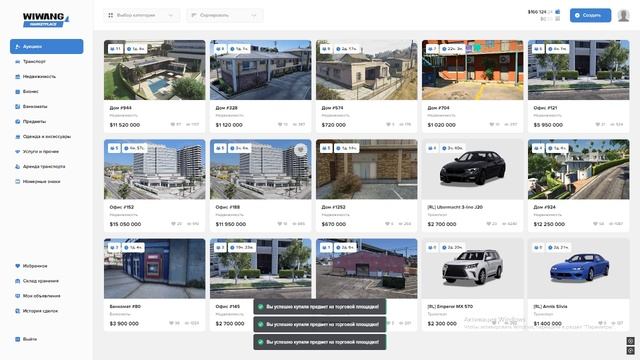Toggle favorite heart on the Офис #121 card
The height and width of the screenshot is (360, 640).
coord(598,124)
